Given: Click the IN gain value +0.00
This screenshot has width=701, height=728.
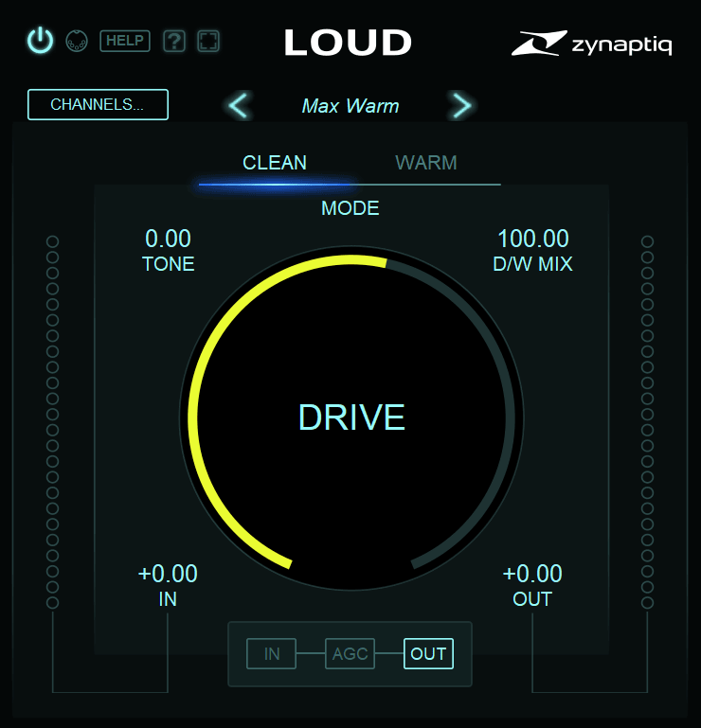Looking at the screenshot, I should 168,574.
